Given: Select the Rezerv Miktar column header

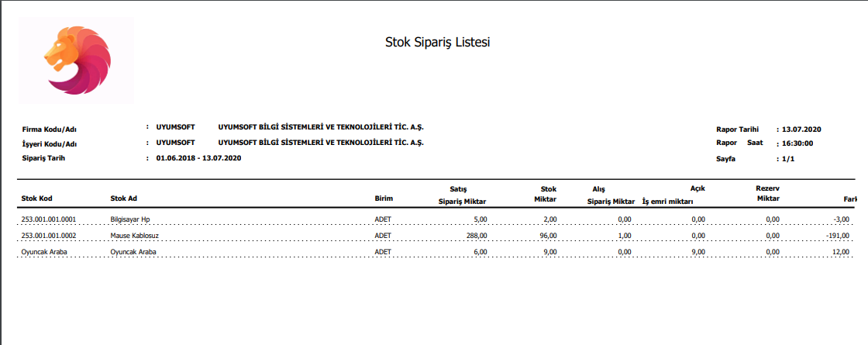Looking at the screenshot, I should [x=767, y=194].
